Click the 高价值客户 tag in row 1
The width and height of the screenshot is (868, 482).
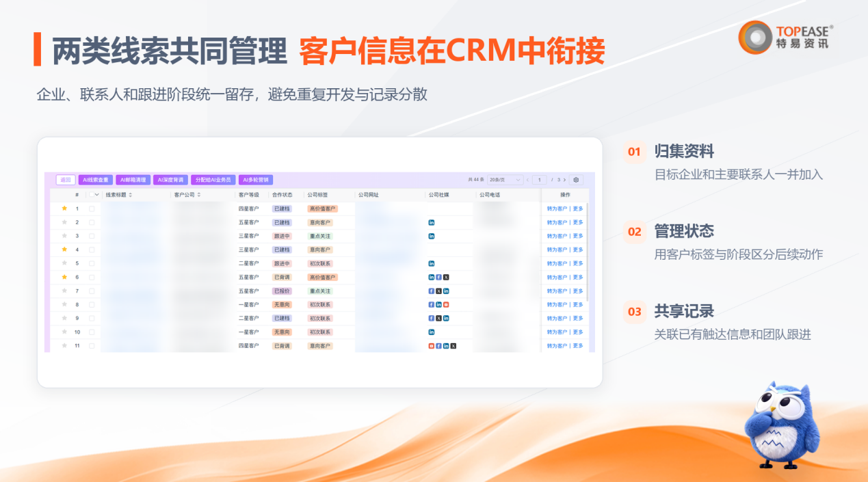point(322,209)
